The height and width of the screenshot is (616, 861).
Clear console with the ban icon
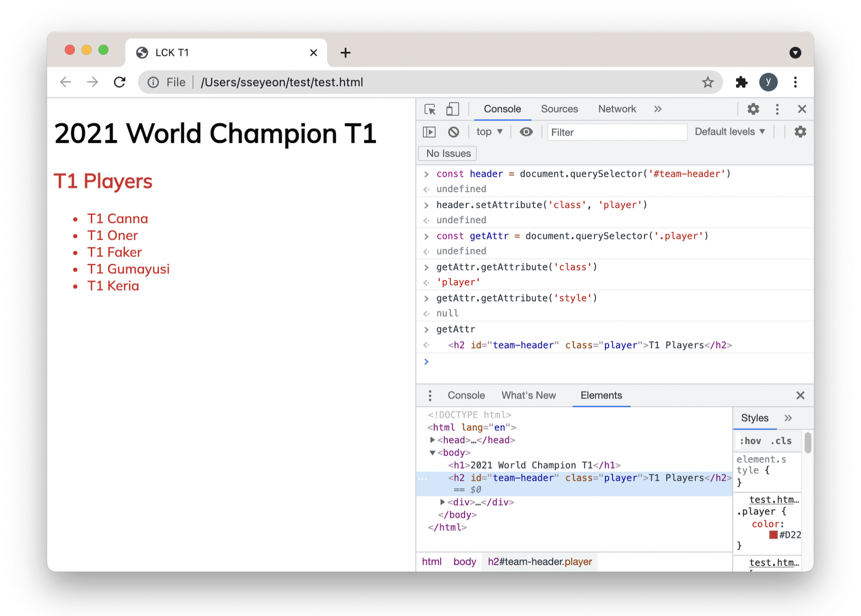click(x=453, y=132)
